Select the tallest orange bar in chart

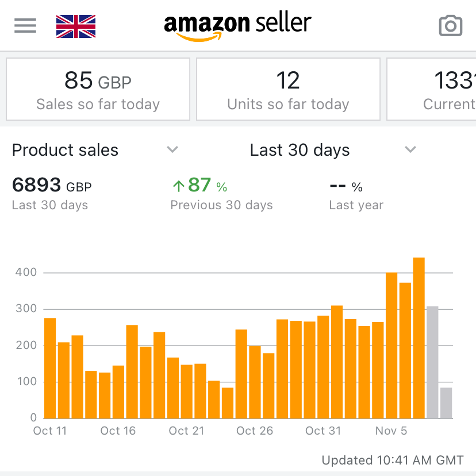(419, 337)
